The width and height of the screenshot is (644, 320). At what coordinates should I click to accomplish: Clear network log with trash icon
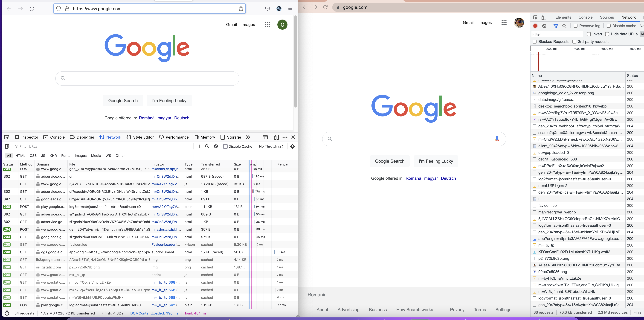[7, 146]
